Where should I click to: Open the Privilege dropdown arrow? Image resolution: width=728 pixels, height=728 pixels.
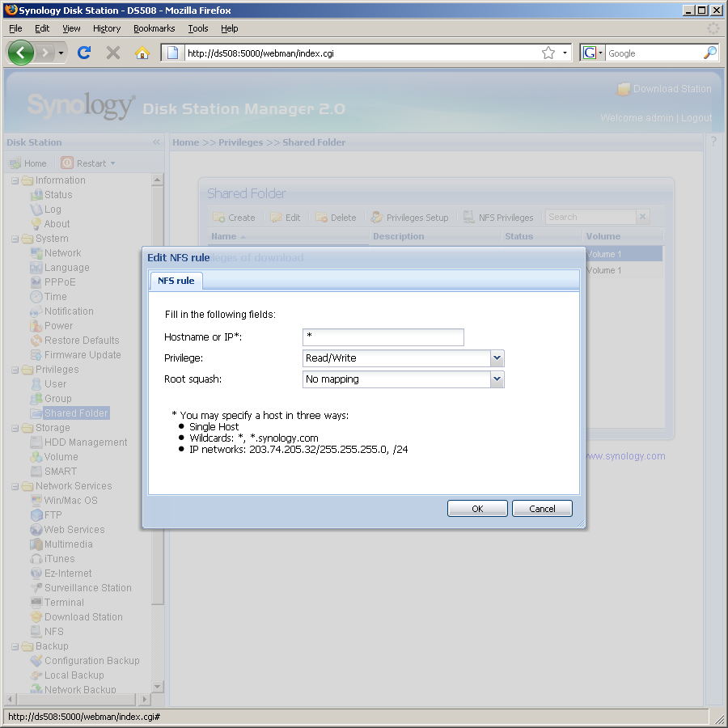(497, 358)
